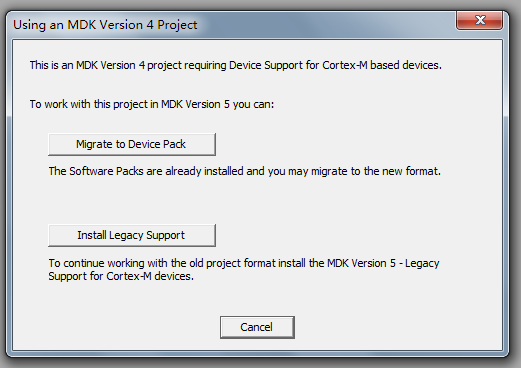Click the Migrate to Device Pack button

click(132, 144)
